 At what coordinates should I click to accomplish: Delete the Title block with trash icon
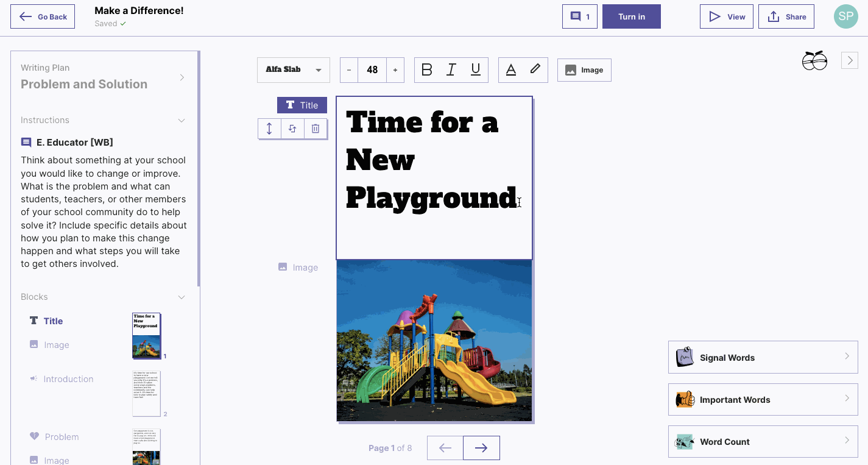[316, 129]
